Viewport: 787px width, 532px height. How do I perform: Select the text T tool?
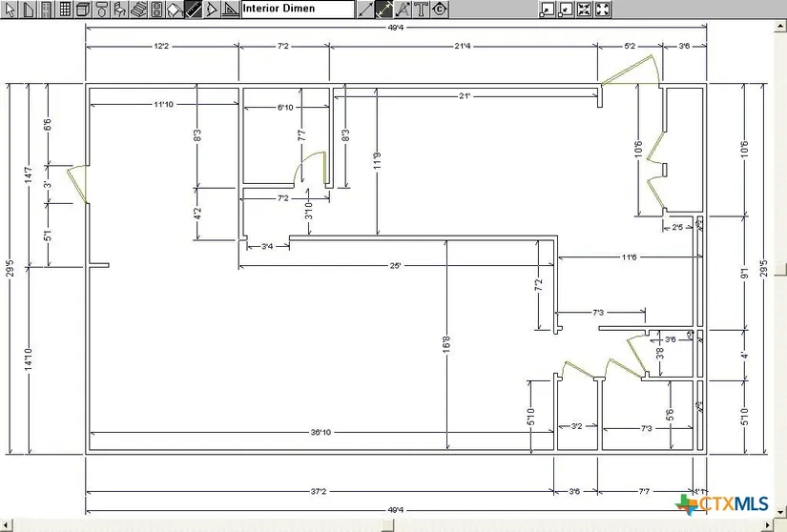(x=421, y=10)
